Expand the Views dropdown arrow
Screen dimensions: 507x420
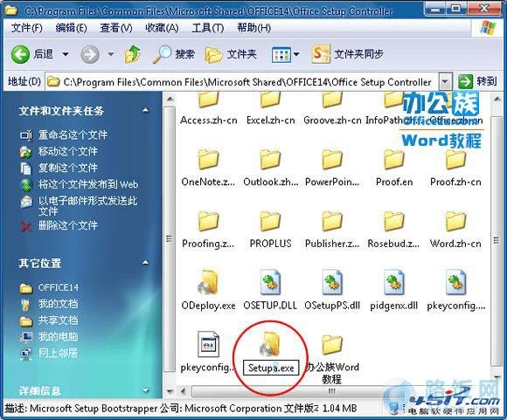295,54
